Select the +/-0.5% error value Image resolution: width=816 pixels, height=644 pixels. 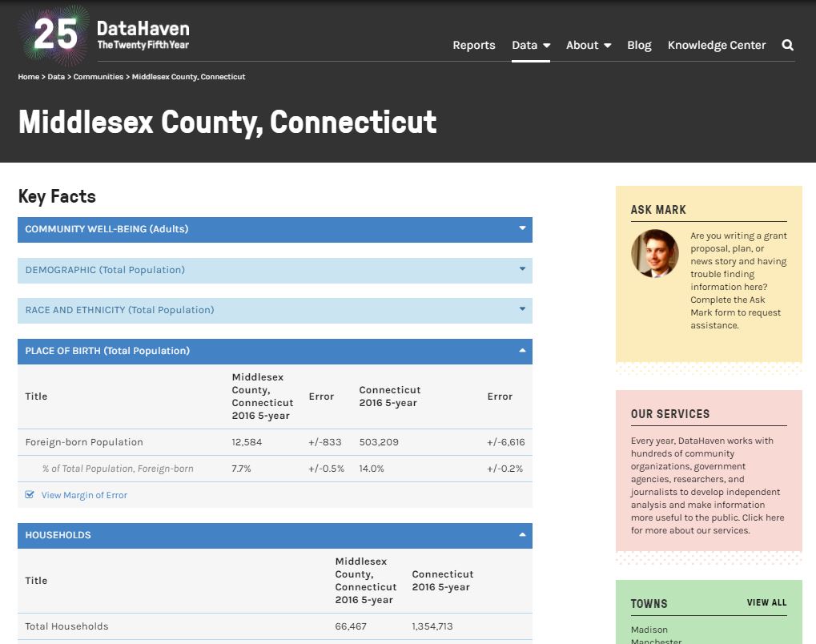pos(326,469)
